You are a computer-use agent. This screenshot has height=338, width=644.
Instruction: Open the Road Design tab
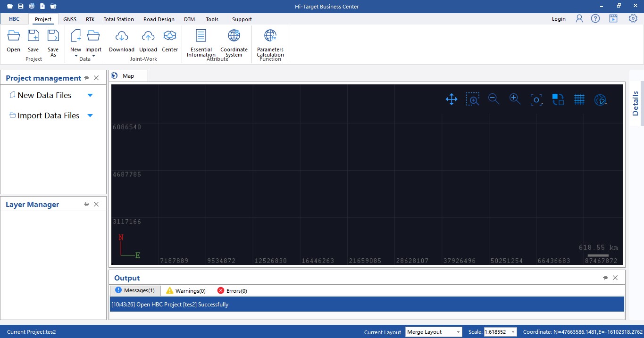click(159, 19)
